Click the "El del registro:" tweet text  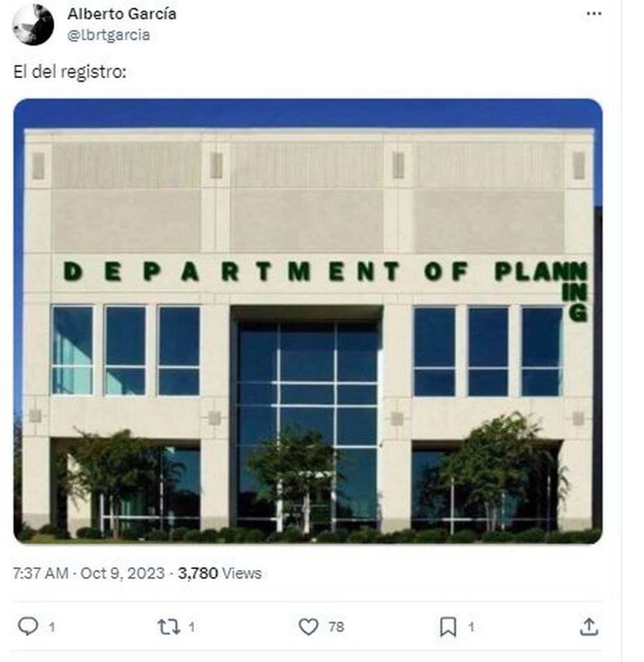[x=70, y=71]
